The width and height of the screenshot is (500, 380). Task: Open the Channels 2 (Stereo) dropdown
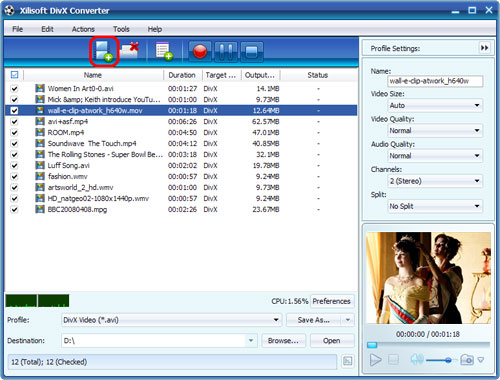[x=435, y=181]
